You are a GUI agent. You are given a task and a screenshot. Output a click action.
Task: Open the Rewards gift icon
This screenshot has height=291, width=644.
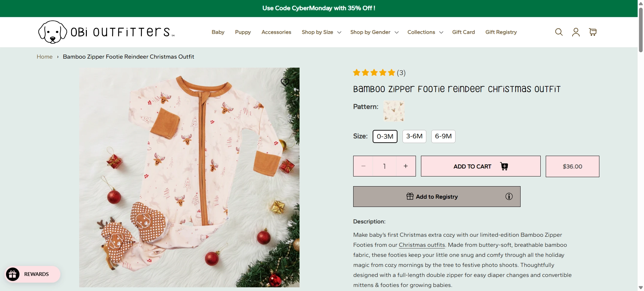pyautogui.click(x=13, y=274)
